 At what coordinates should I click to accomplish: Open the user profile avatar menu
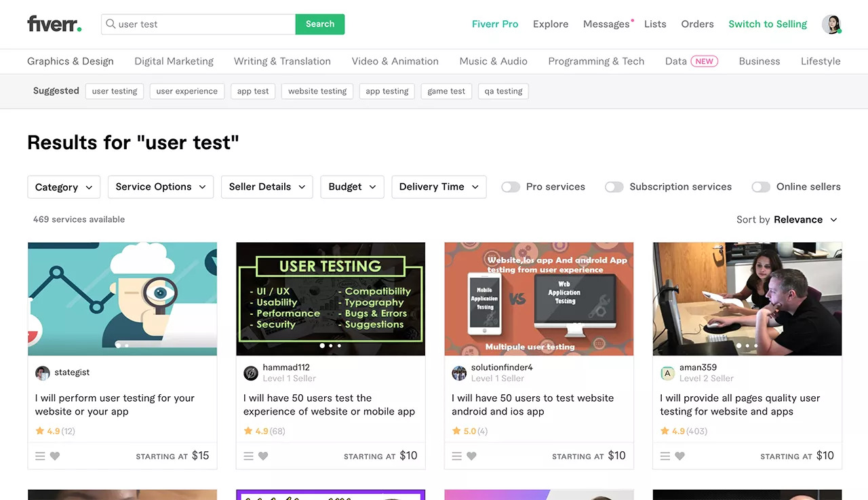831,24
